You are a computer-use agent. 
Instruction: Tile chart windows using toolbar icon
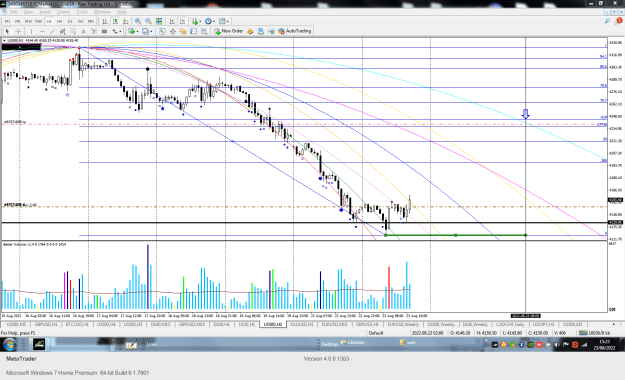pyautogui.click(x=159, y=21)
